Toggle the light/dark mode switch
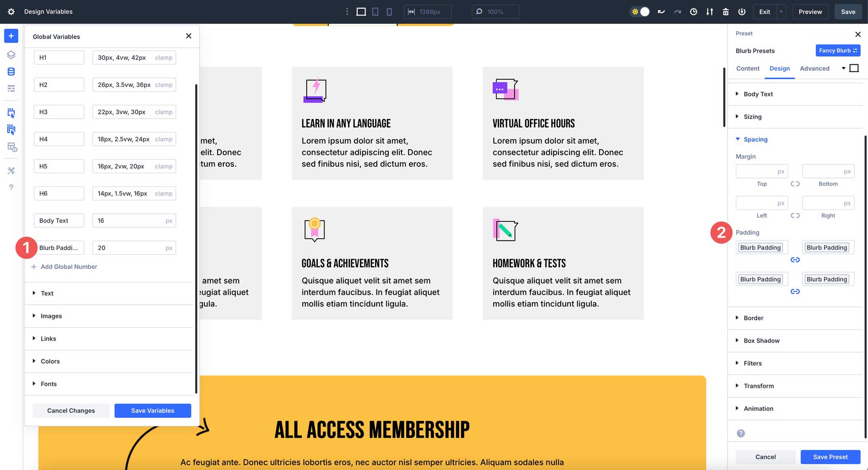The width and height of the screenshot is (868, 470). (640, 12)
